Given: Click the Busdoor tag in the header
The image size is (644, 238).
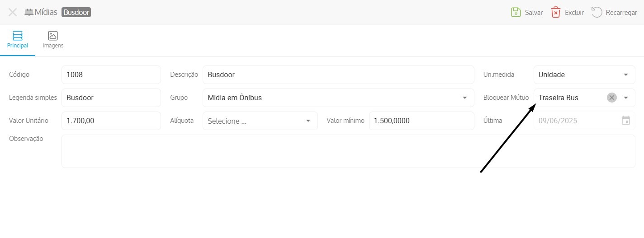Looking at the screenshot, I should pyautogui.click(x=76, y=12).
